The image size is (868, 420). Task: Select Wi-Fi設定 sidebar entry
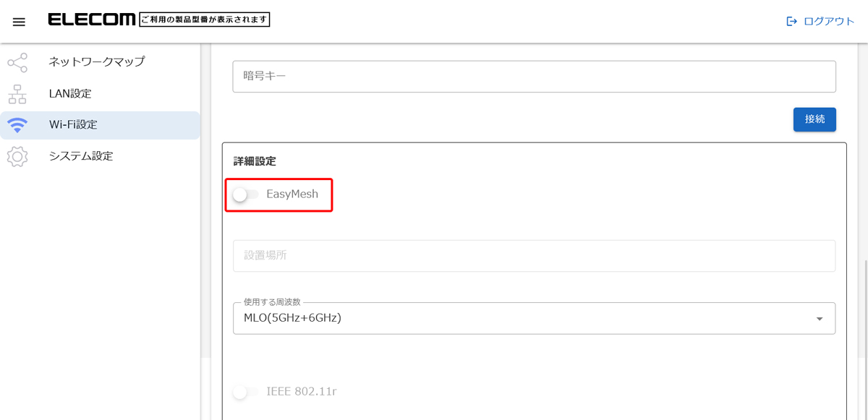[x=73, y=125]
